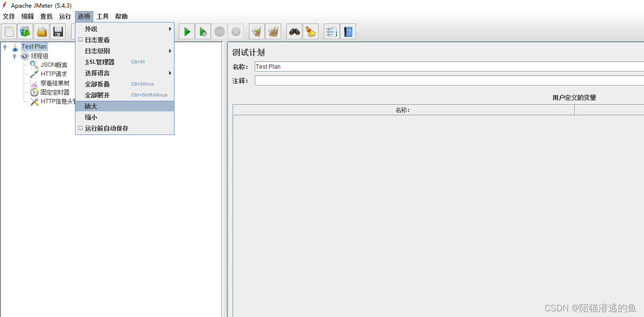The height and width of the screenshot is (317, 644).
Task: Close the 选项 menu via its title
Action: click(x=84, y=16)
